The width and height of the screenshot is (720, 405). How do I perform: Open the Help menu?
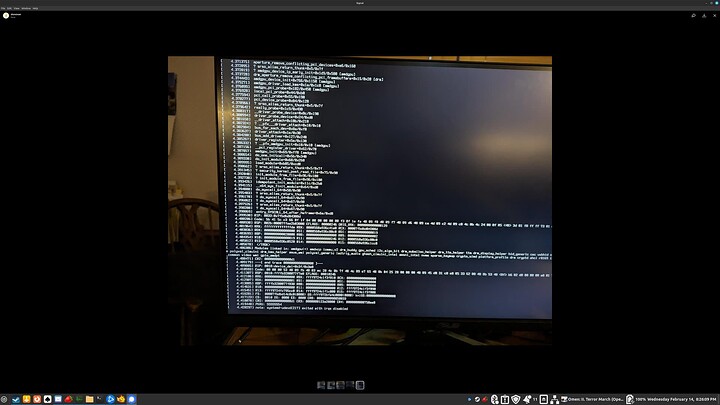click(35, 8)
